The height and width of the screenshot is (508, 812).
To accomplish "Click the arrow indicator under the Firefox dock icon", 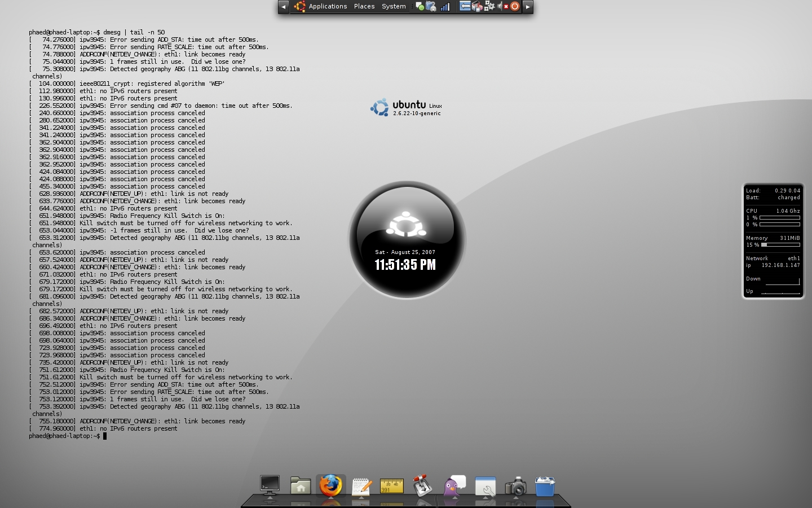I will click(x=330, y=497).
